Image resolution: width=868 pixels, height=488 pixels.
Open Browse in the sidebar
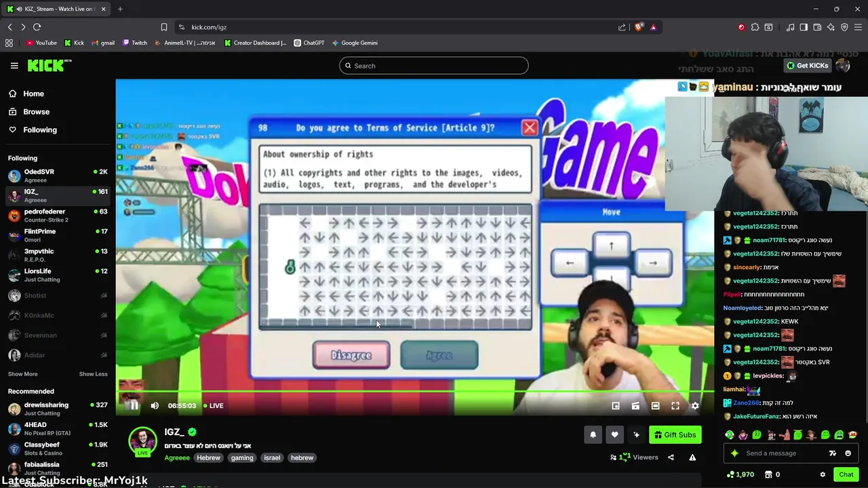(x=29, y=112)
